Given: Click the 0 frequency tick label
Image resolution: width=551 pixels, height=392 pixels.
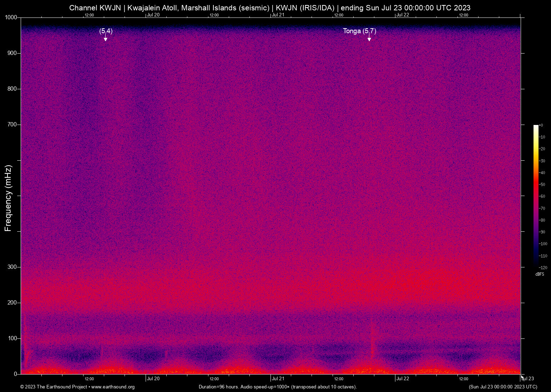Looking at the screenshot, I should click(x=15, y=374).
